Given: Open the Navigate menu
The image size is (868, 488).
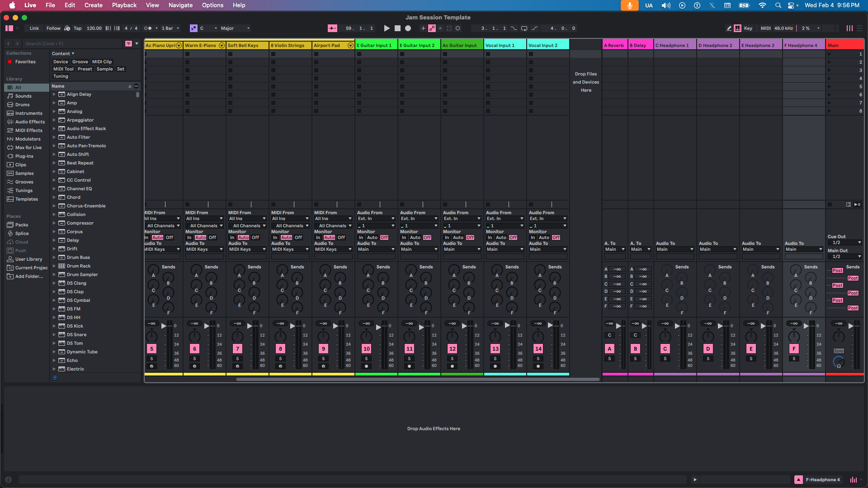Looking at the screenshot, I should 180,5.
